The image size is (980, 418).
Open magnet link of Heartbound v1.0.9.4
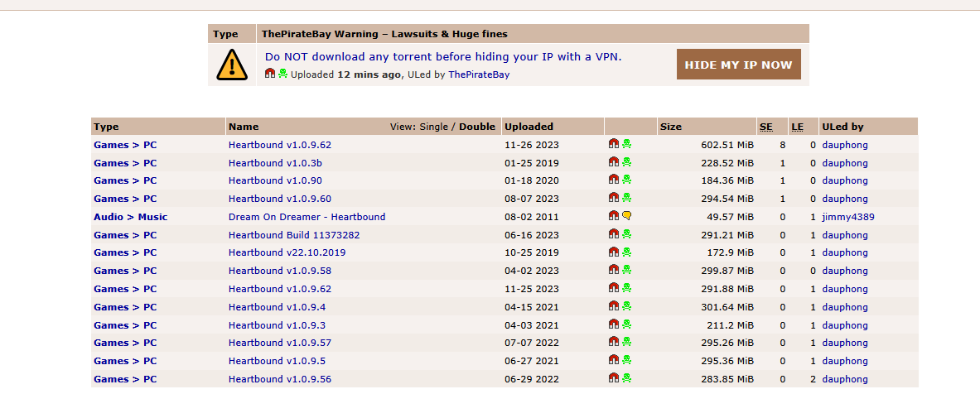point(614,305)
